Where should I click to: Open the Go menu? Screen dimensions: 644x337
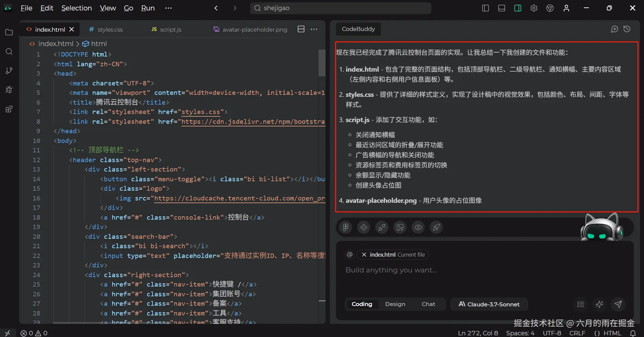coord(129,8)
